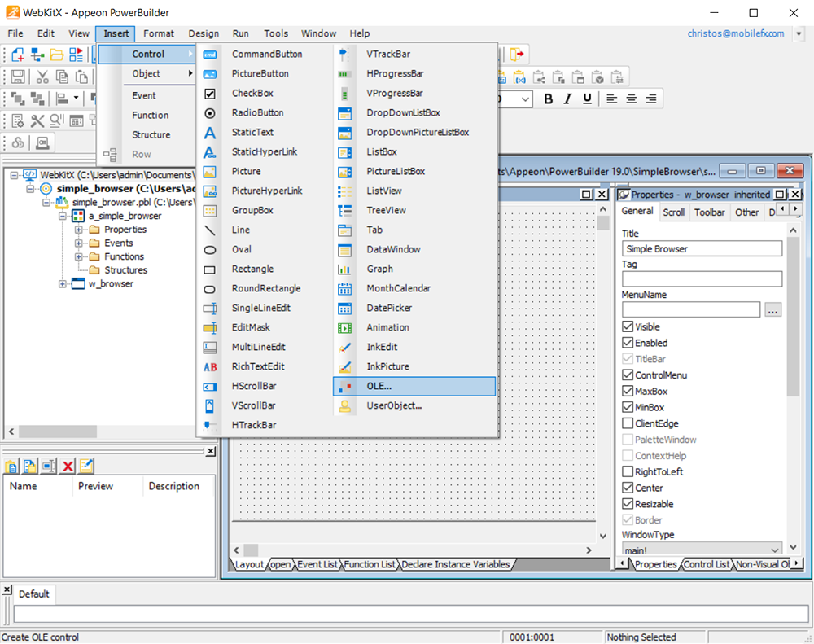Expand the w_browser window node
The height and width of the screenshot is (644, 814).
point(63,283)
